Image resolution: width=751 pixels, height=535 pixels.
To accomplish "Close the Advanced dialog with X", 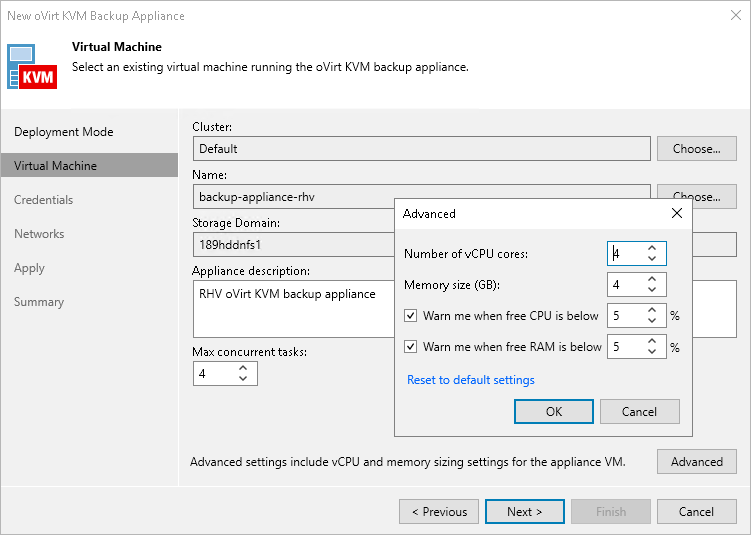I will (x=677, y=213).
